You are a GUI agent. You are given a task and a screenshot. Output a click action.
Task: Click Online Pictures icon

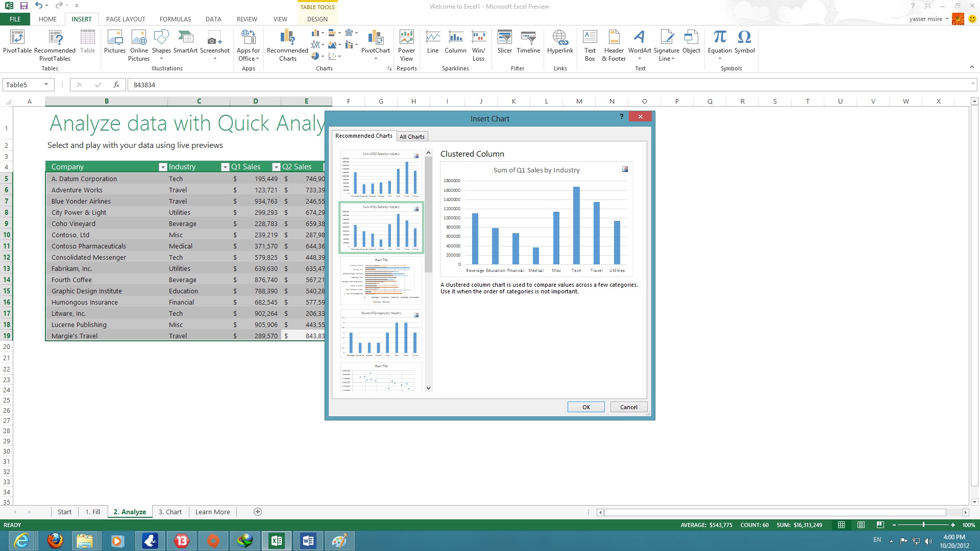[x=139, y=45]
